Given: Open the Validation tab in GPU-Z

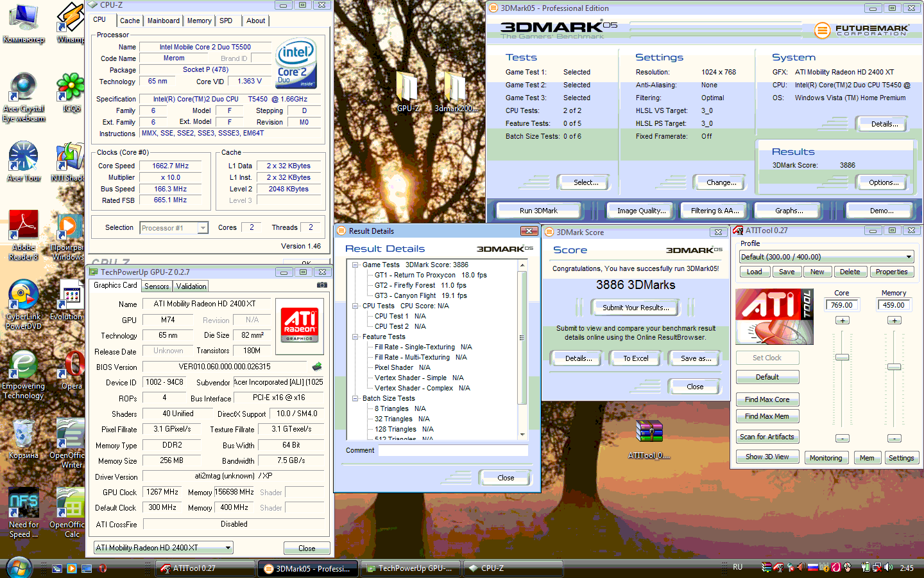Looking at the screenshot, I should 191,286.
